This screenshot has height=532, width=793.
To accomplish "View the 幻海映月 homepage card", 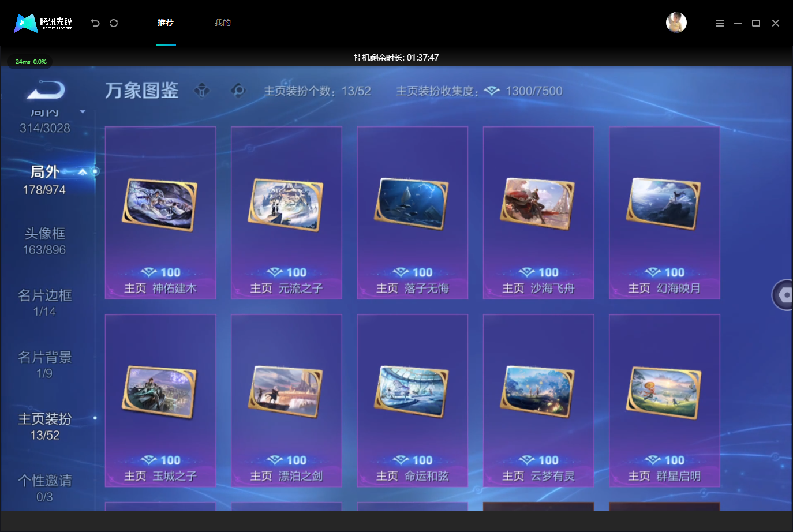I will (664, 213).
